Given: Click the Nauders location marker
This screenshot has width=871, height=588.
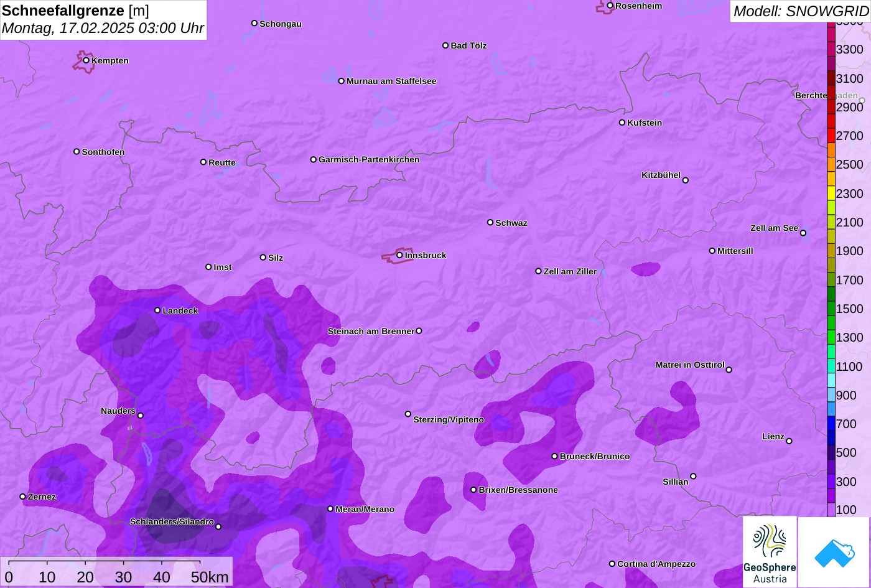Looking at the screenshot, I should click(x=141, y=416).
